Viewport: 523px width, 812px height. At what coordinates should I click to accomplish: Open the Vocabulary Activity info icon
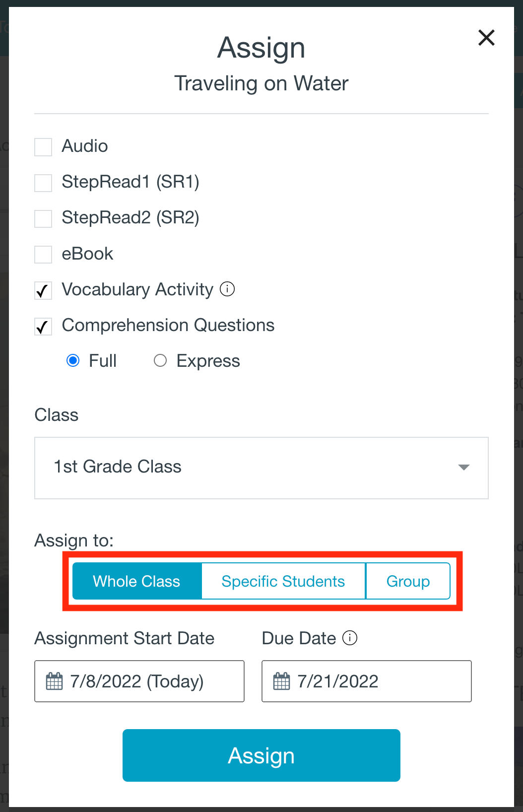click(x=227, y=289)
